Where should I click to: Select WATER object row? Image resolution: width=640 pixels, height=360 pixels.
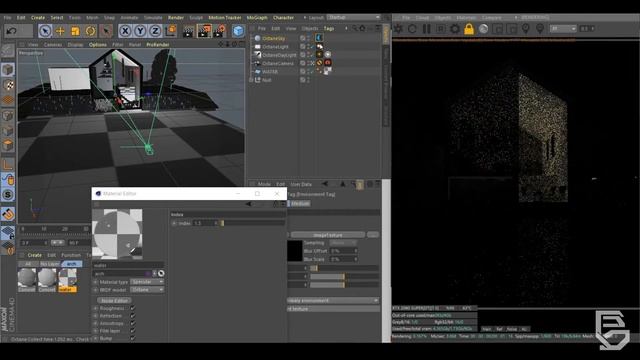pos(270,71)
